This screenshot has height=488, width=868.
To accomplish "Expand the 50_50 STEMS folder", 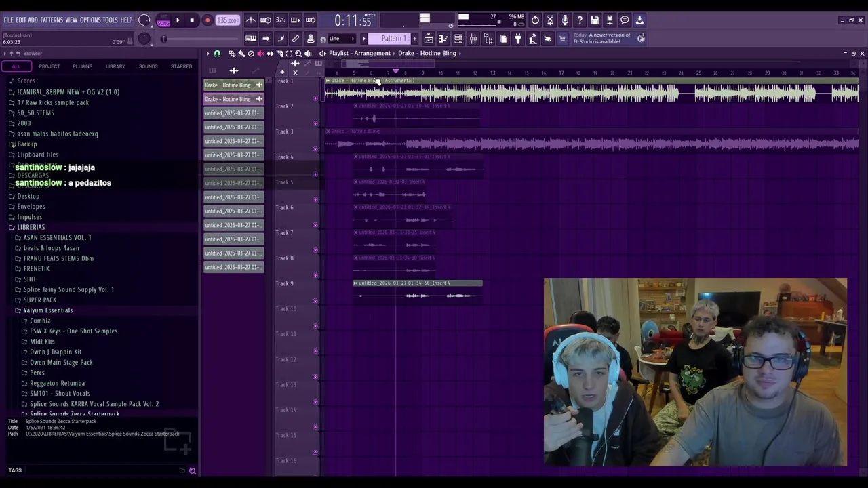I will tap(35, 113).
